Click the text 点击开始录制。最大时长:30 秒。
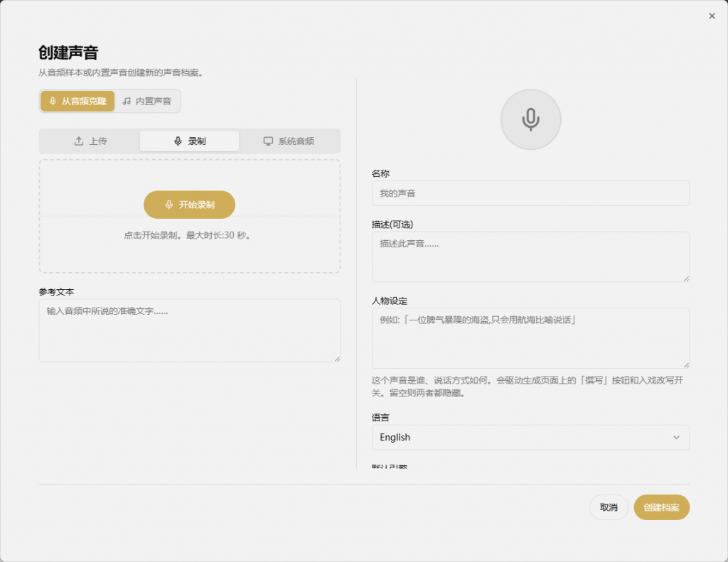The image size is (728, 562). coord(187,235)
